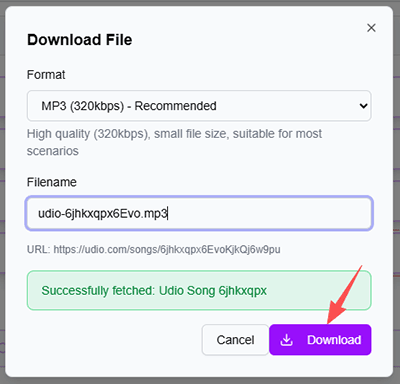Click the 'High quality (320kbps)' description text
The width and height of the screenshot is (400, 384).
click(x=174, y=142)
